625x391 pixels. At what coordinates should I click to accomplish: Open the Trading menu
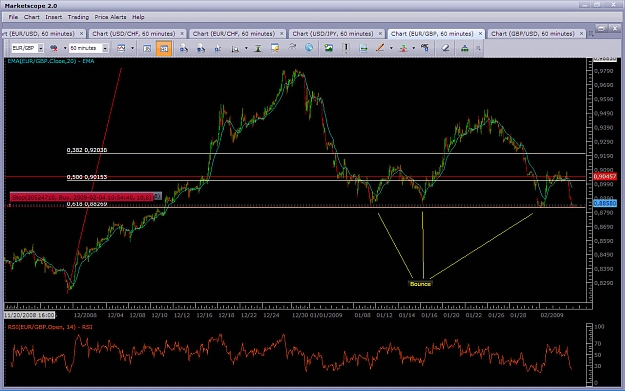click(78, 17)
